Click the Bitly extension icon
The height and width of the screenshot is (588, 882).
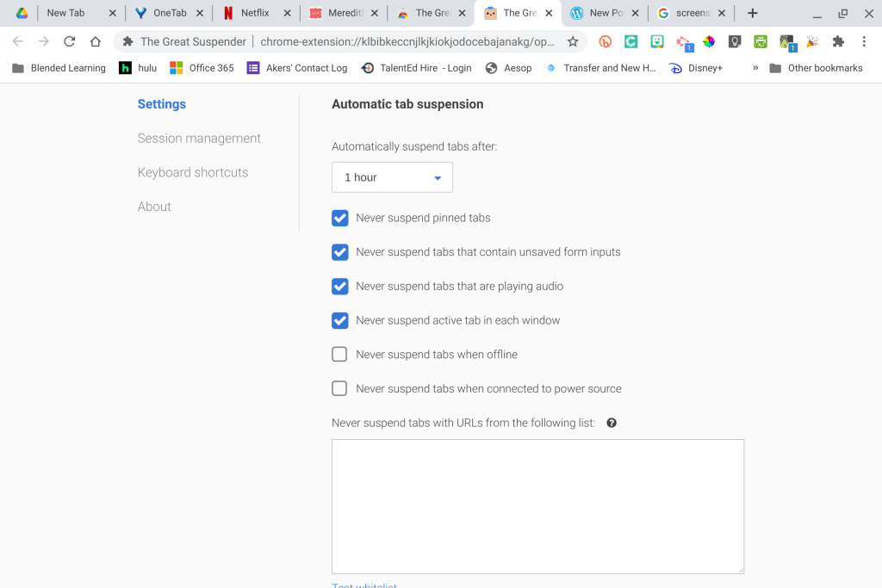click(x=606, y=41)
